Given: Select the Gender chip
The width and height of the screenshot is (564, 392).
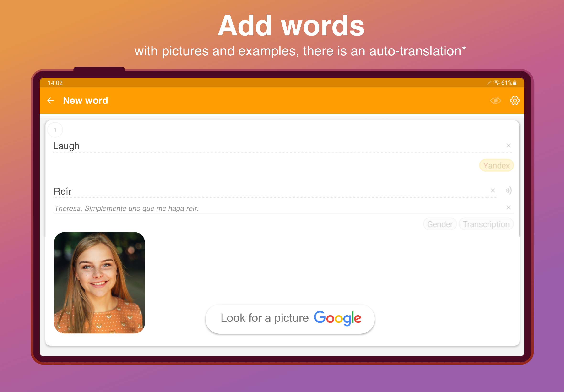Looking at the screenshot, I should tap(440, 224).
